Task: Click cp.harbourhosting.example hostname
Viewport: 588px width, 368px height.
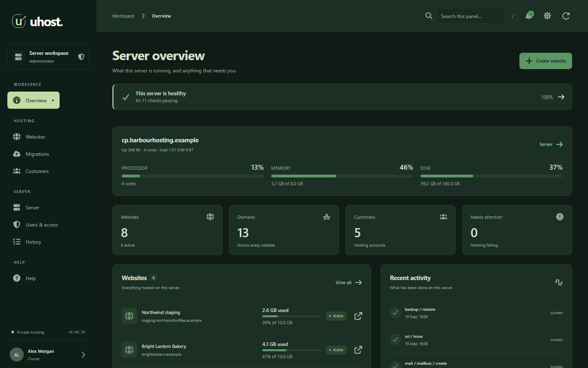Action: (160, 140)
